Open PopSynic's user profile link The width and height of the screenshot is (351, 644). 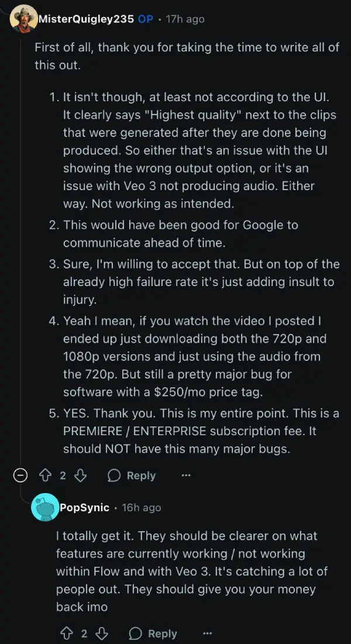click(x=85, y=508)
